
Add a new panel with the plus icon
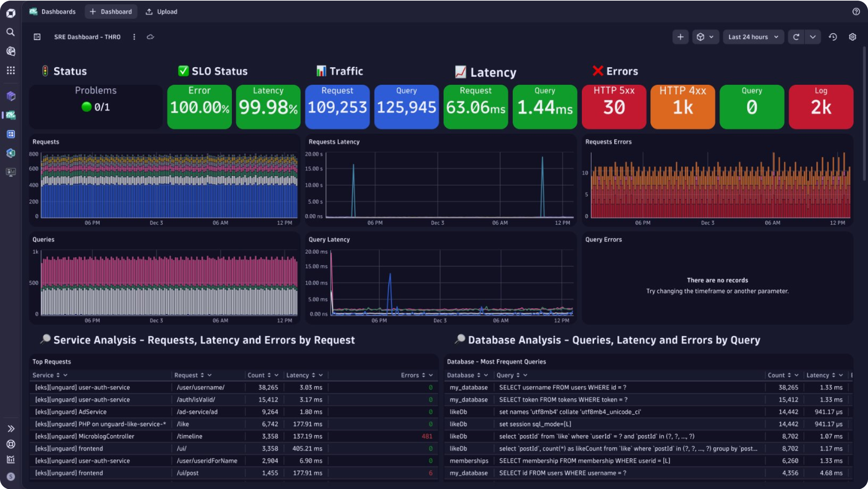point(680,37)
